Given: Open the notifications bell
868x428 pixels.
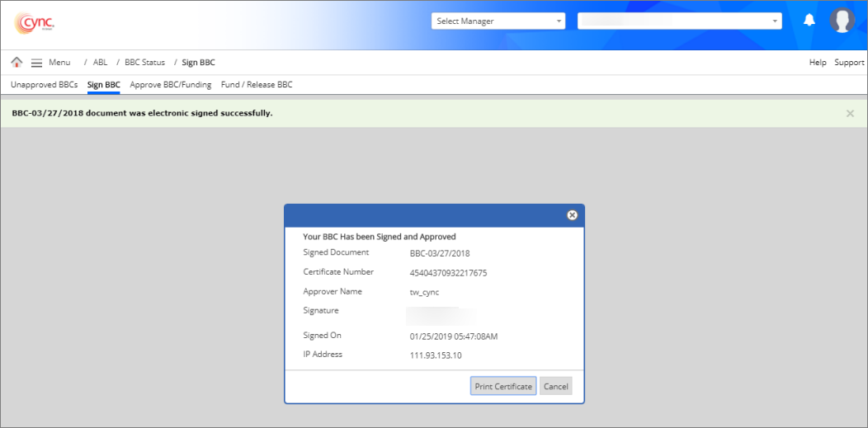Looking at the screenshot, I should click(809, 21).
